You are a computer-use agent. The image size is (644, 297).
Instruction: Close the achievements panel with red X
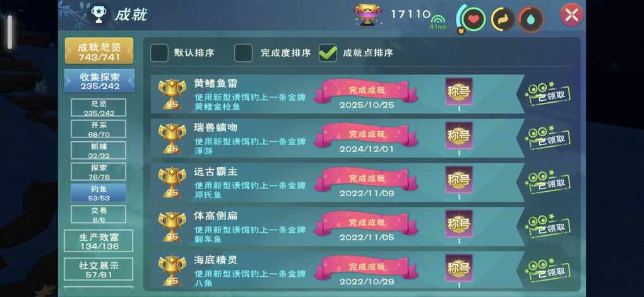point(571,15)
